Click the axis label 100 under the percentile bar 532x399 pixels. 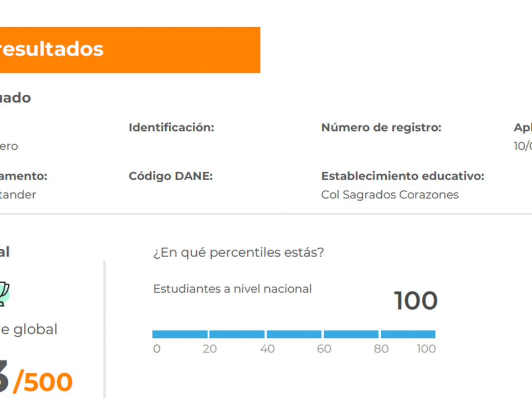(426, 349)
